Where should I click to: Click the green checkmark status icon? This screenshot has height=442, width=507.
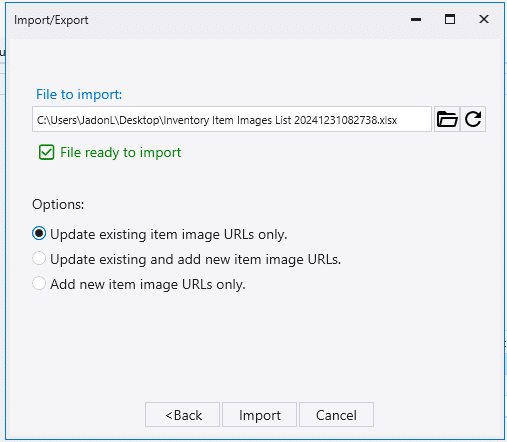coord(46,153)
